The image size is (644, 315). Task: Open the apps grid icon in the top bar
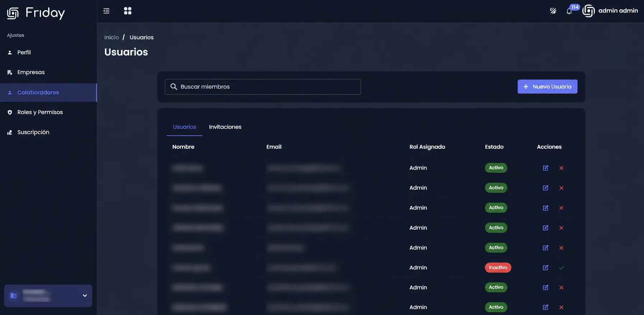(128, 11)
